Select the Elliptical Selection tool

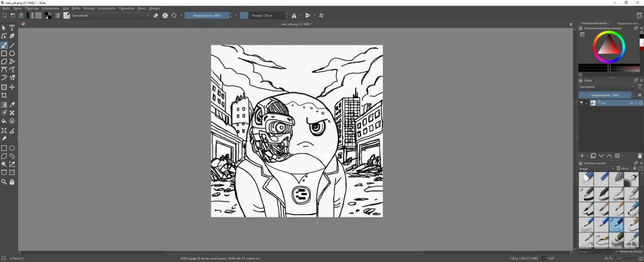pos(12,148)
